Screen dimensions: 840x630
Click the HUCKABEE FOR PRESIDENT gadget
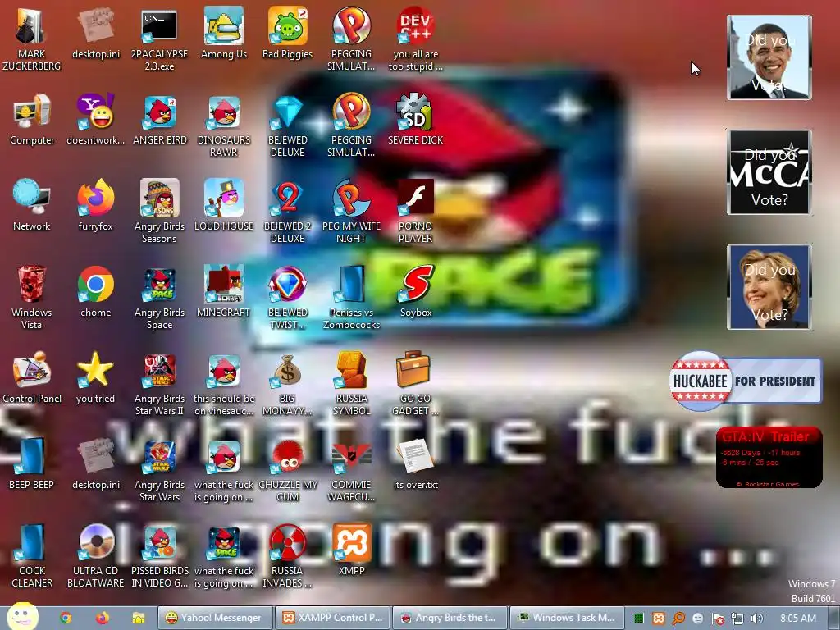pyautogui.click(x=745, y=381)
